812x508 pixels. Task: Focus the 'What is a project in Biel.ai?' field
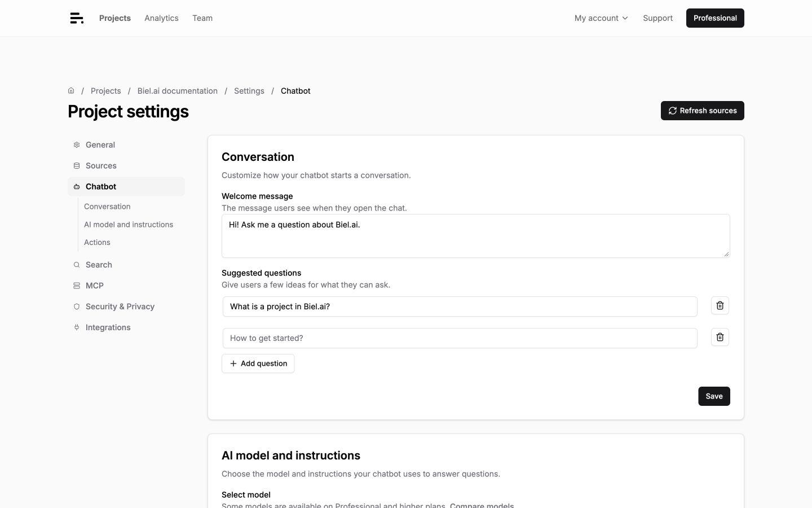(460, 306)
